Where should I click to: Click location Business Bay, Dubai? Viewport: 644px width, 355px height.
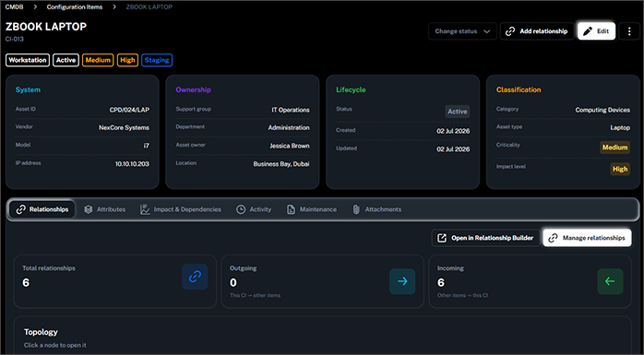point(281,164)
